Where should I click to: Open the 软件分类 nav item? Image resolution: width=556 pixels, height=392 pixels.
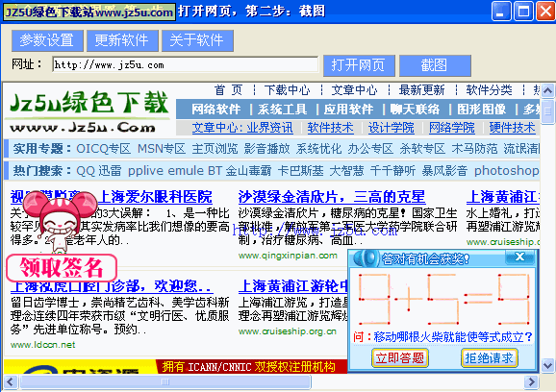[489, 90]
